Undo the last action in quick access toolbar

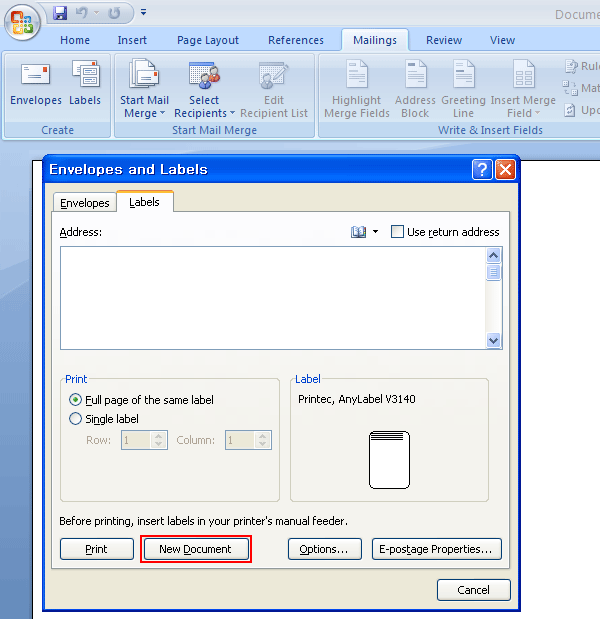[81, 13]
